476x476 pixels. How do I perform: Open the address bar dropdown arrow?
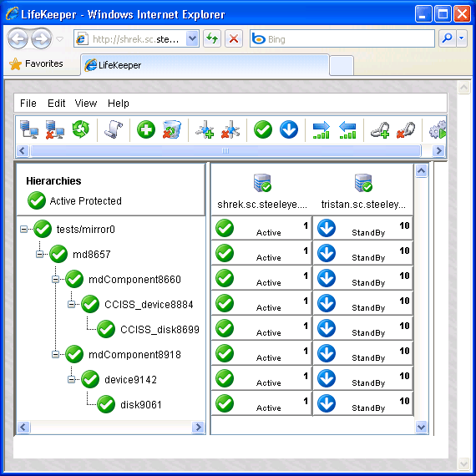tap(192, 38)
